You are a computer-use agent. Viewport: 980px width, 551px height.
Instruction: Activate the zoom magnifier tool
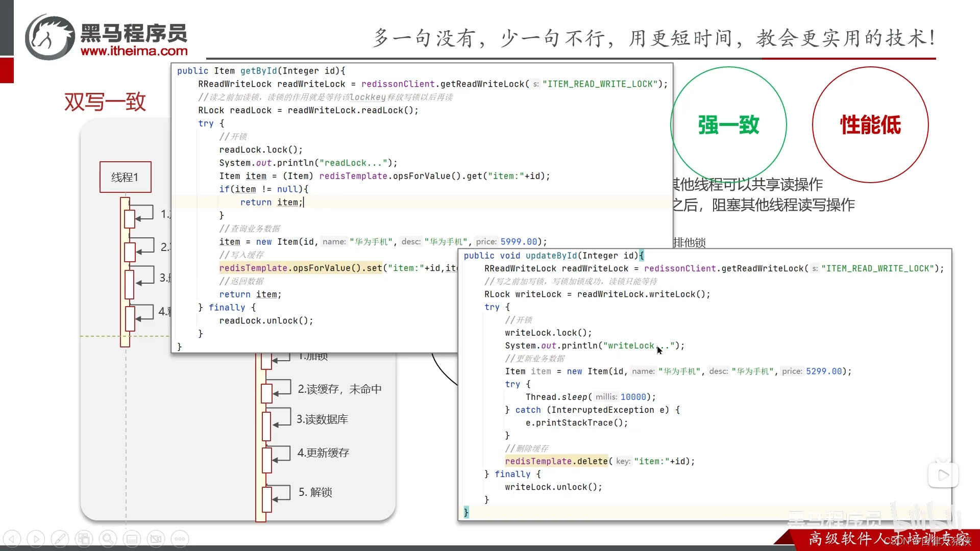(108, 538)
